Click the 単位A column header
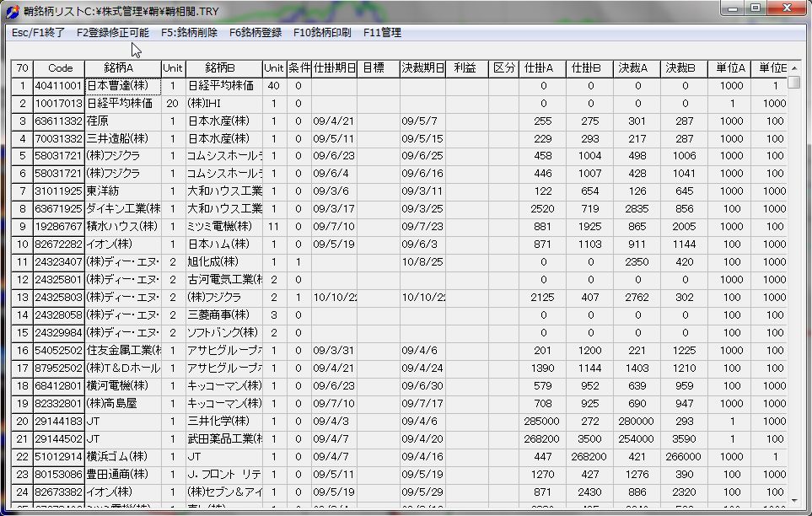The height and width of the screenshot is (516, 812). (x=729, y=68)
